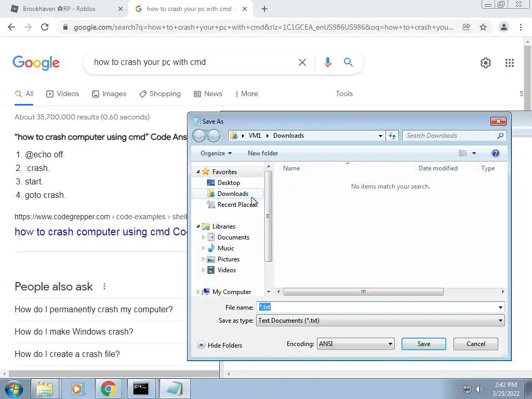Reload the Google search page
Viewport: 532px width, 399px height.
[x=45, y=27]
